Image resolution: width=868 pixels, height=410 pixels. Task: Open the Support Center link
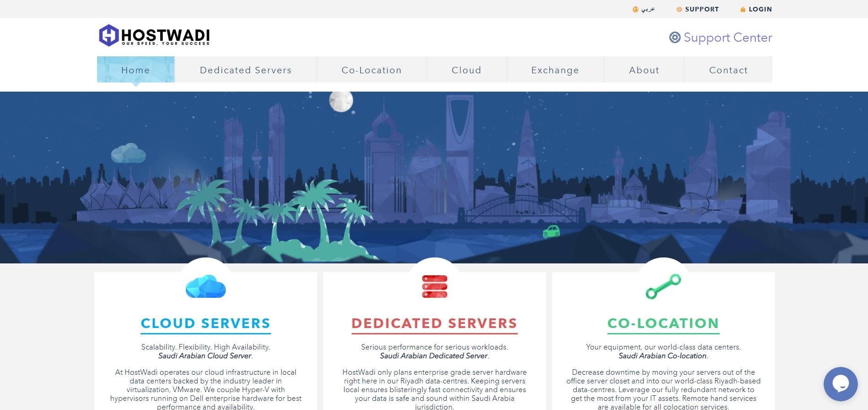728,38
